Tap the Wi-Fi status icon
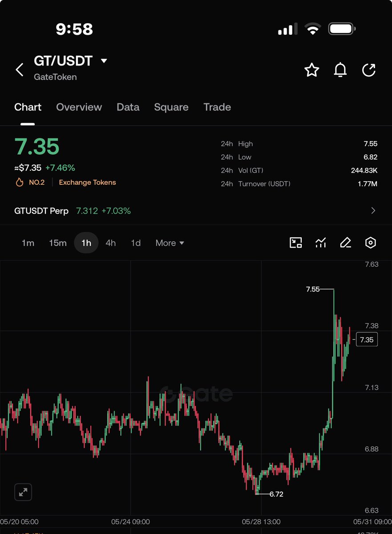The width and height of the screenshot is (392, 534). pyautogui.click(x=313, y=29)
